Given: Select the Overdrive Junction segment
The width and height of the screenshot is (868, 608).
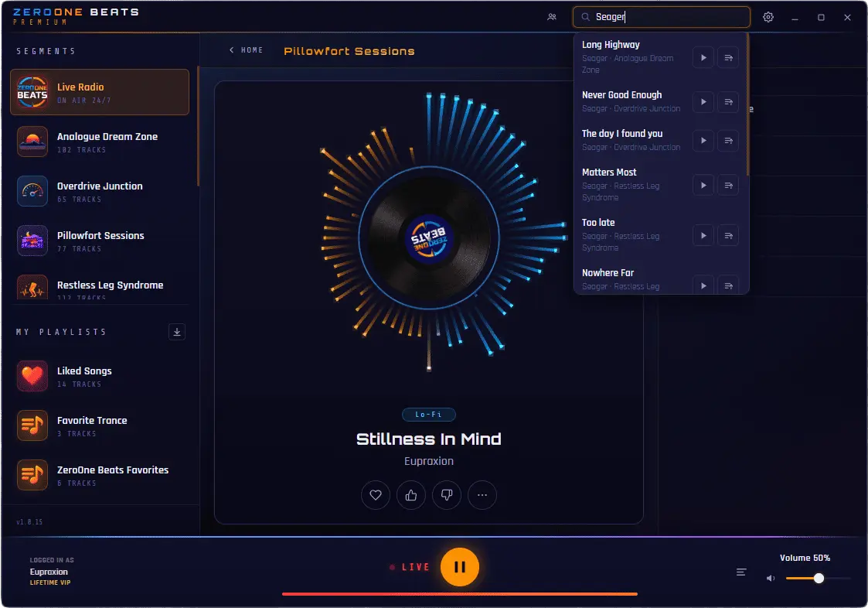Looking at the screenshot, I should 100,191.
